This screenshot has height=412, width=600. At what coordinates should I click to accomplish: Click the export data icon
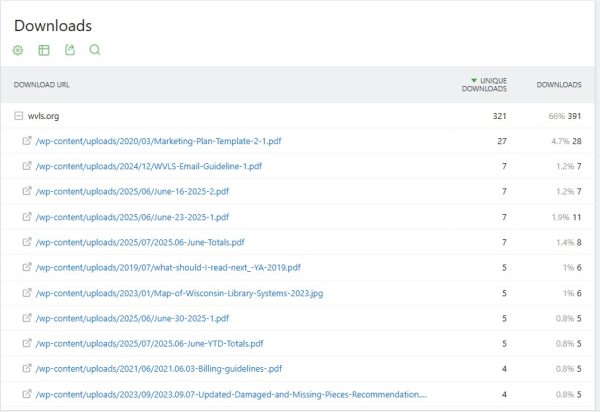pyautogui.click(x=70, y=50)
